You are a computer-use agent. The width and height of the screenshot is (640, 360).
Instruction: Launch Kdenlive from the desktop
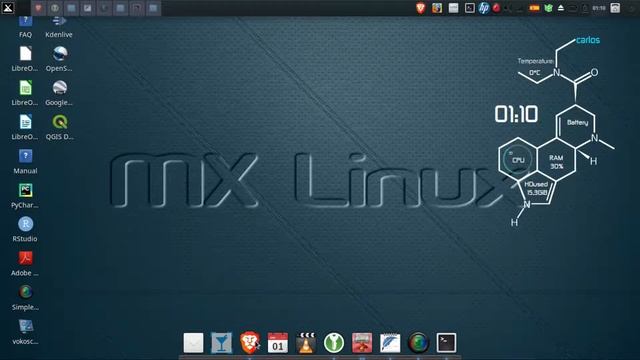(x=59, y=27)
